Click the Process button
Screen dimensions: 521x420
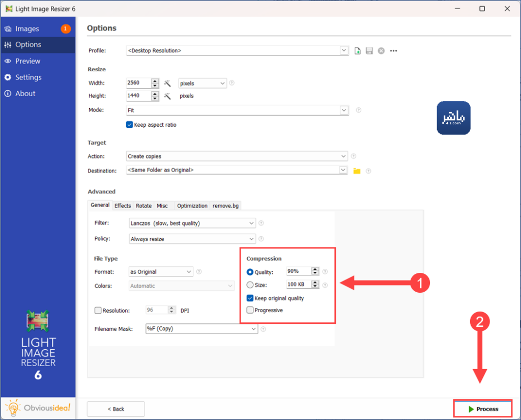pos(483,409)
